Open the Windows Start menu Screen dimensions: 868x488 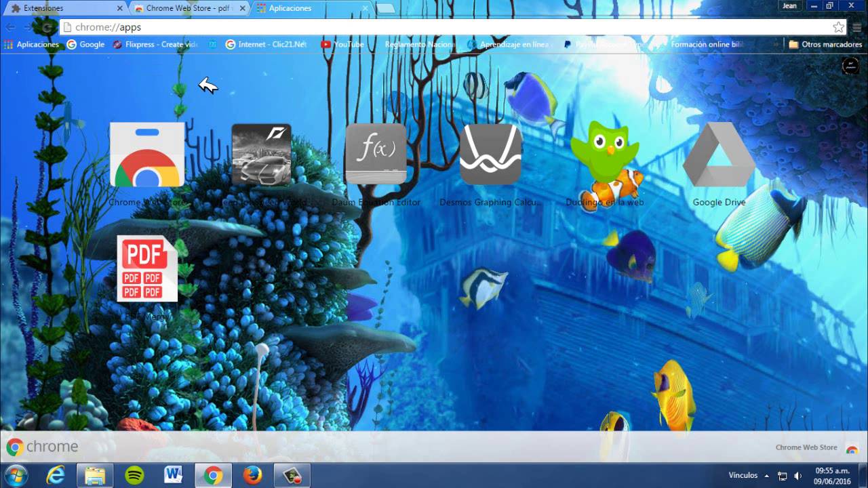point(15,475)
